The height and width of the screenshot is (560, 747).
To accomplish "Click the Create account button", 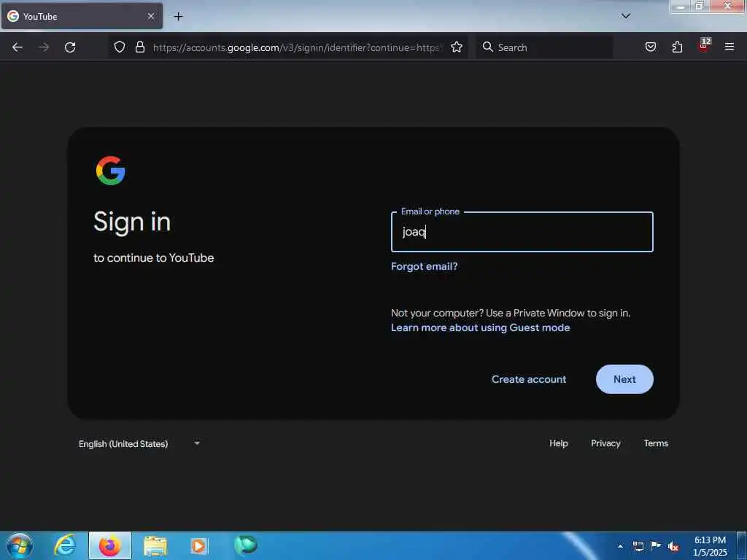I will 529,379.
